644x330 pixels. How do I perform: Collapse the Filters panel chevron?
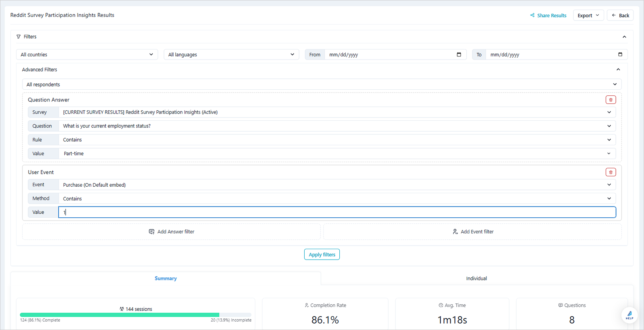(624, 37)
